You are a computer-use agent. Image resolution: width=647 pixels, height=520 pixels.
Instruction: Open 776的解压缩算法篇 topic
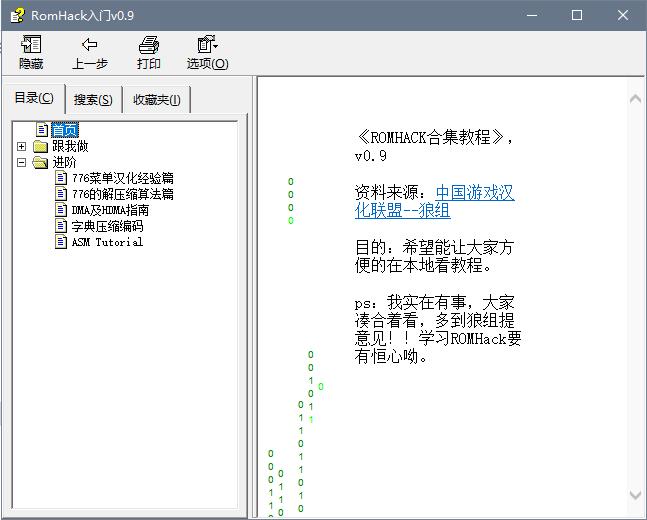coord(122,194)
